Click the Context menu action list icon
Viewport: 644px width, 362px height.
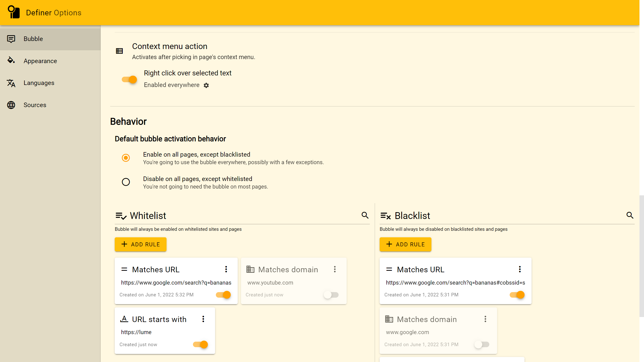pos(119,51)
